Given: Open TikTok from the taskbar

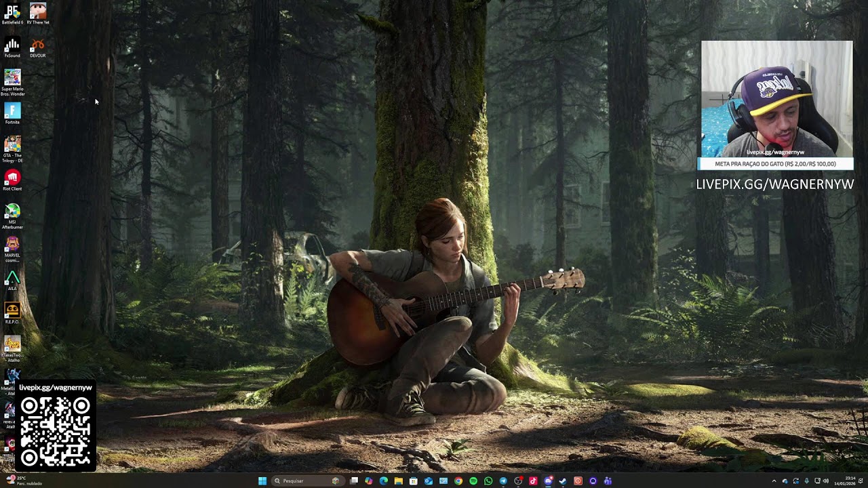Looking at the screenshot, I should tap(533, 481).
